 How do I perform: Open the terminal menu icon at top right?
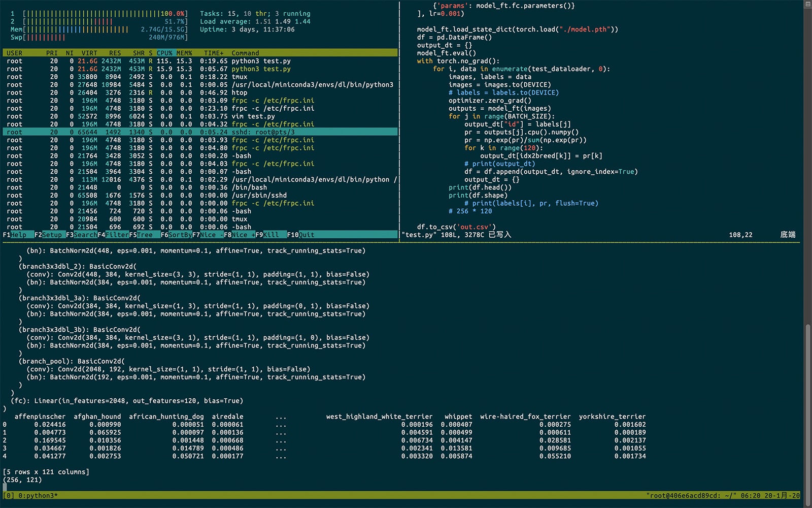(x=807, y=4)
